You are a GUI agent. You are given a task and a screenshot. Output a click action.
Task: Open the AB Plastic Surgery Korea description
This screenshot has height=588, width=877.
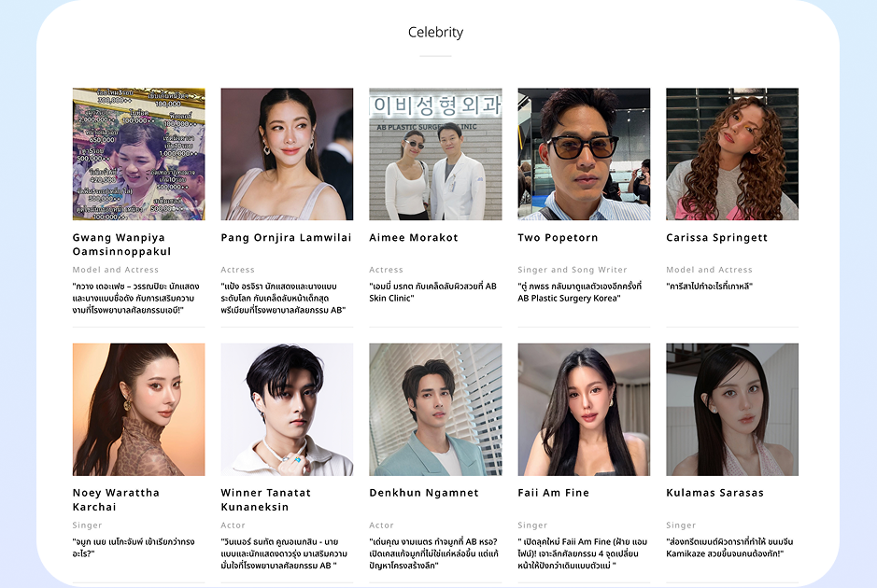(x=579, y=292)
